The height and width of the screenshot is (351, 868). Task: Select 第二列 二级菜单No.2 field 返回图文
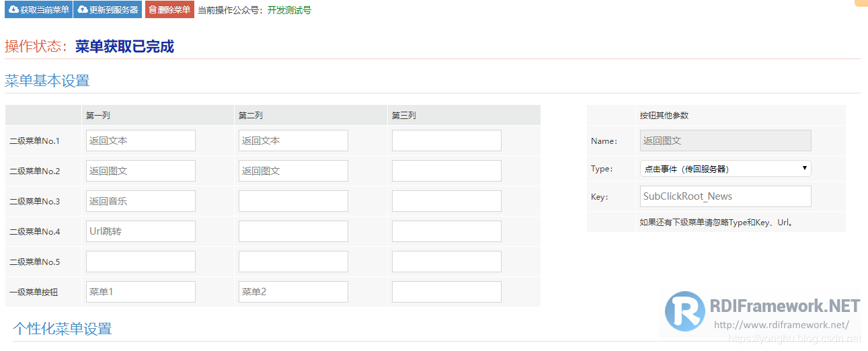(293, 171)
